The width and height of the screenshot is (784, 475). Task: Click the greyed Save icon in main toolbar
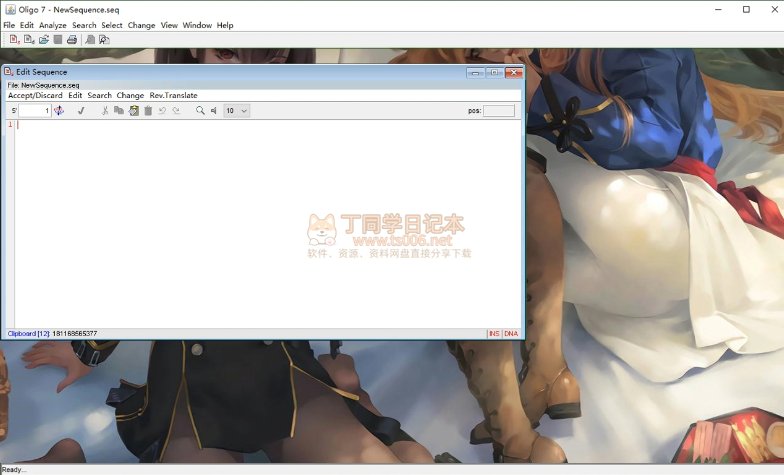pos(58,40)
